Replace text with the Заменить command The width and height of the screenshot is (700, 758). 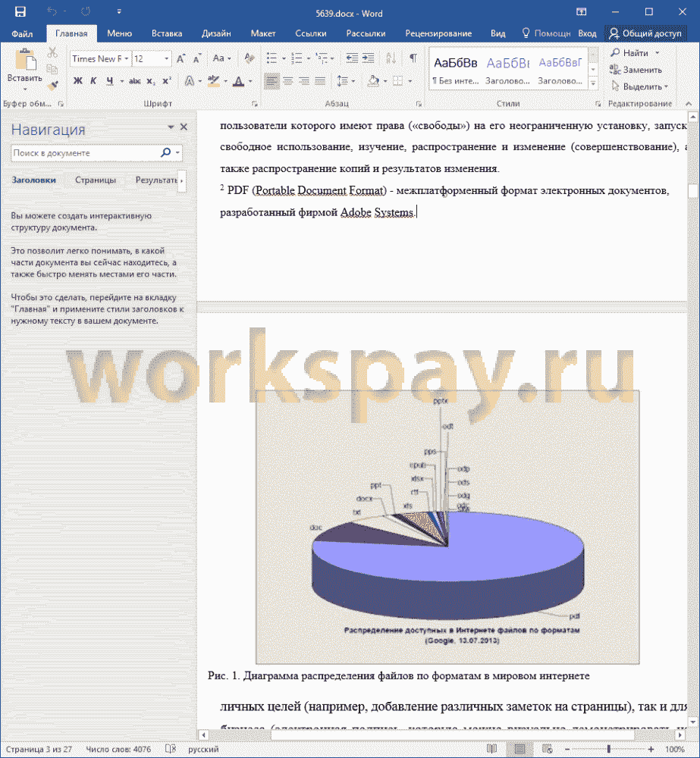point(636,70)
